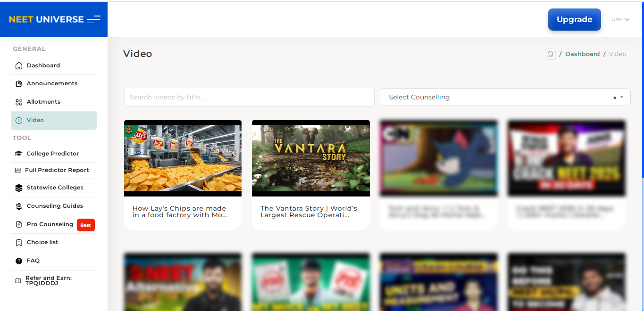Click the Pro Counseling document icon
The image size is (644, 311).
coord(19,224)
